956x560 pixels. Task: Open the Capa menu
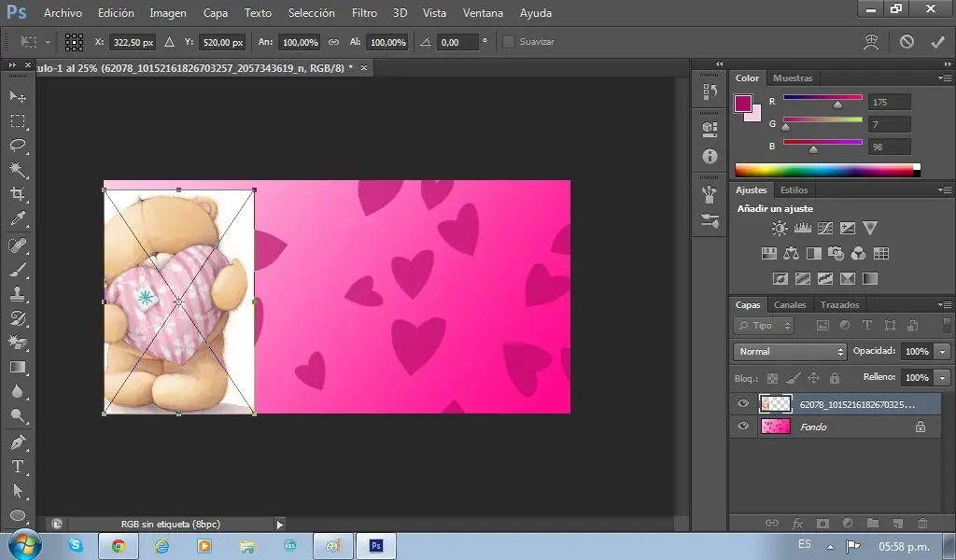[x=216, y=13]
